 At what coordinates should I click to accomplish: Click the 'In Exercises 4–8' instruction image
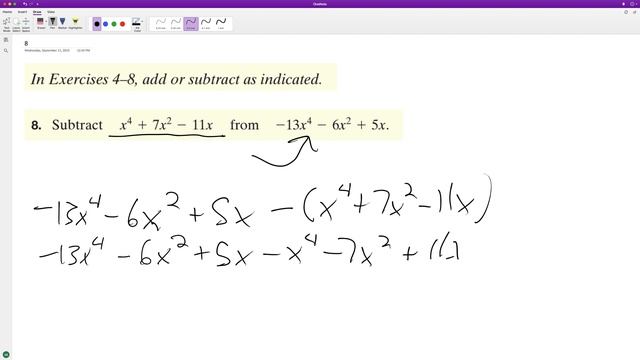point(180,77)
